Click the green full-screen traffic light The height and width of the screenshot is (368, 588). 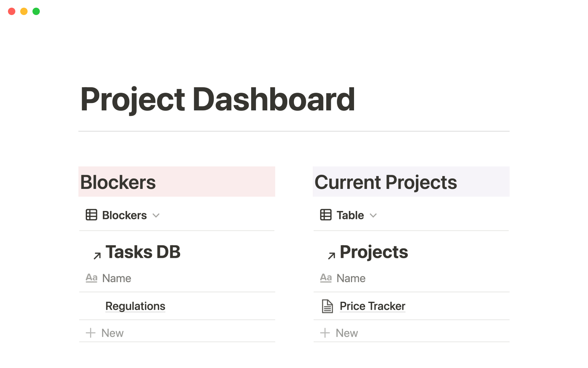36,11
